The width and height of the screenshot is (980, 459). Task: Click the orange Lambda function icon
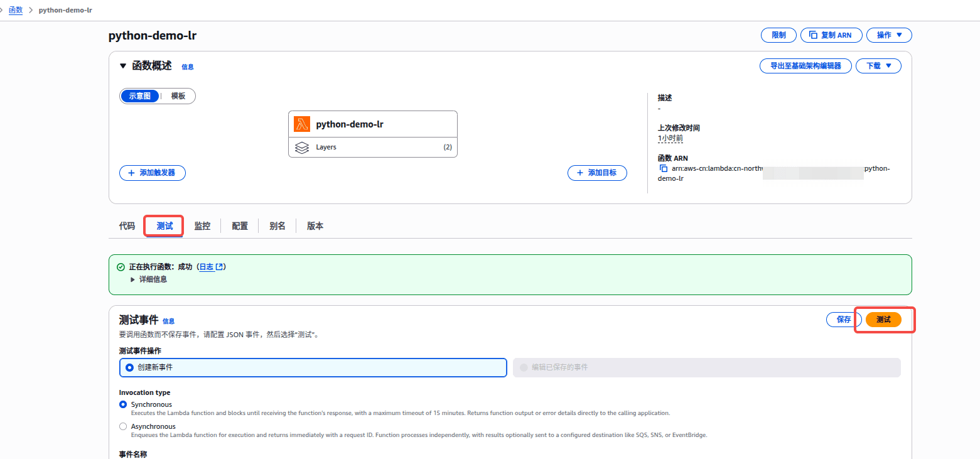tap(302, 124)
